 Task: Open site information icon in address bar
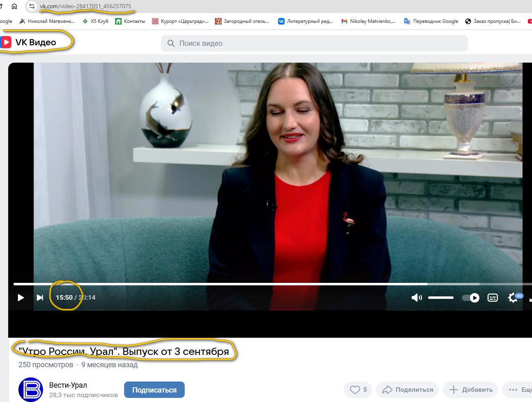tap(32, 6)
